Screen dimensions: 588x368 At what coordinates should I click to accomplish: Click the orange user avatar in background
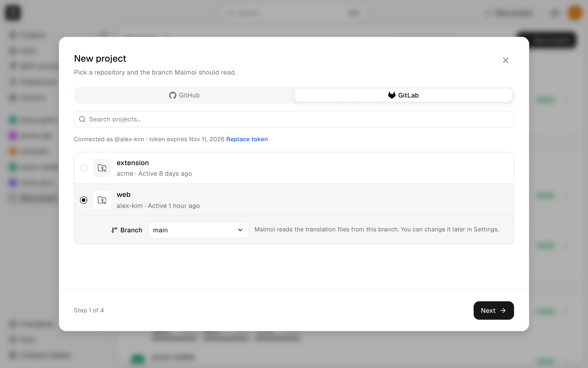pyautogui.click(x=575, y=13)
